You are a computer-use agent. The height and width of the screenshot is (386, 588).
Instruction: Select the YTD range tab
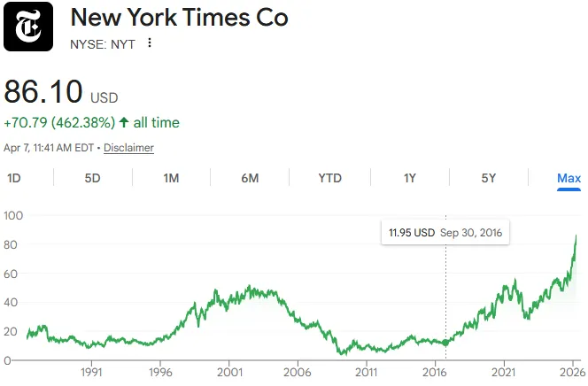(x=329, y=178)
